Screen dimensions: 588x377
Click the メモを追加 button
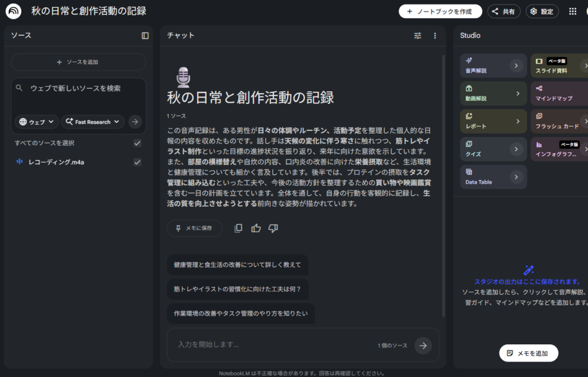528,353
